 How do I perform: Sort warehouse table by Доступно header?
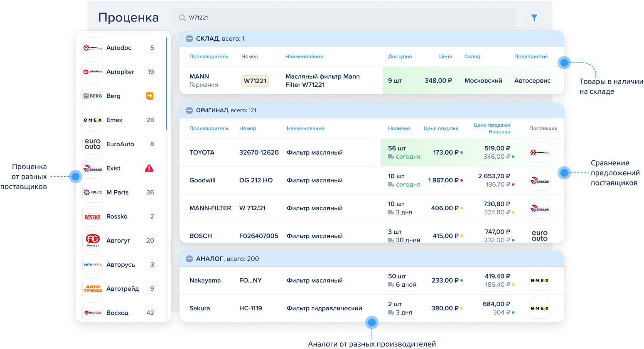400,57
